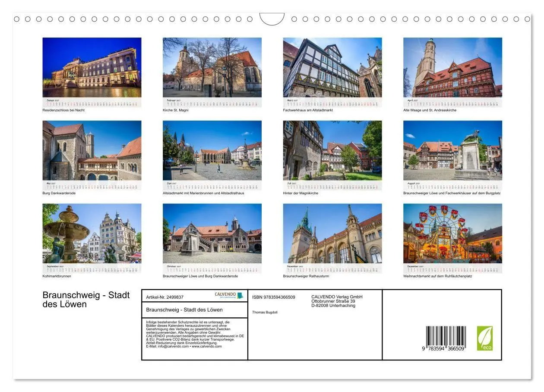Click the boxed 'Braunschweig - Stadt des Löwen' title
Screen dimensions: 544x392
click(x=184, y=310)
